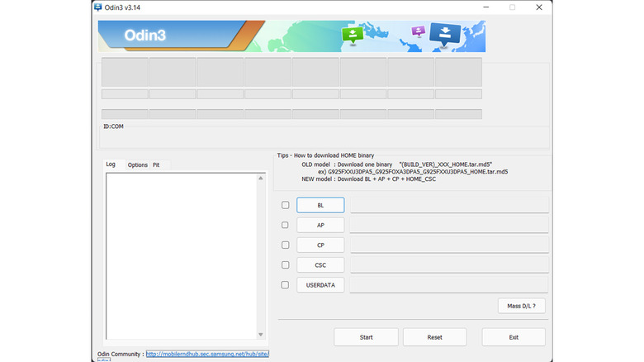This screenshot has width=644, height=362.
Task: Click the AP file path field
Action: pyautogui.click(x=449, y=225)
